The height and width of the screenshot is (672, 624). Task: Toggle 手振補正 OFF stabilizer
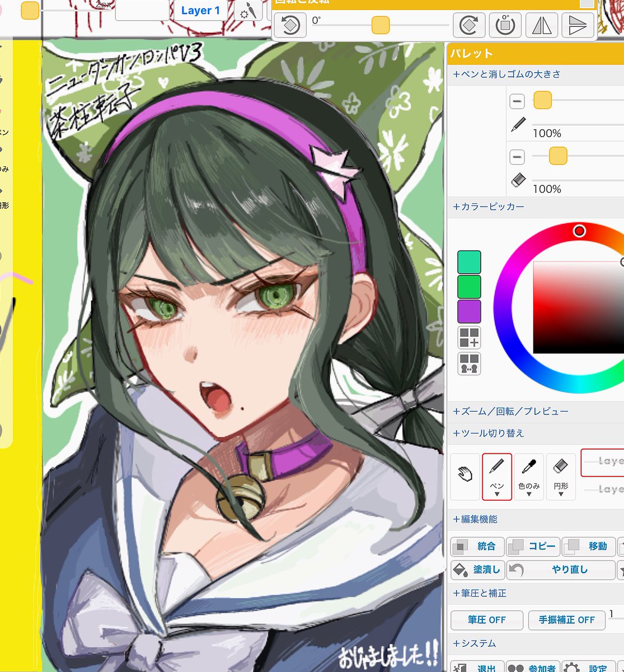click(566, 620)
